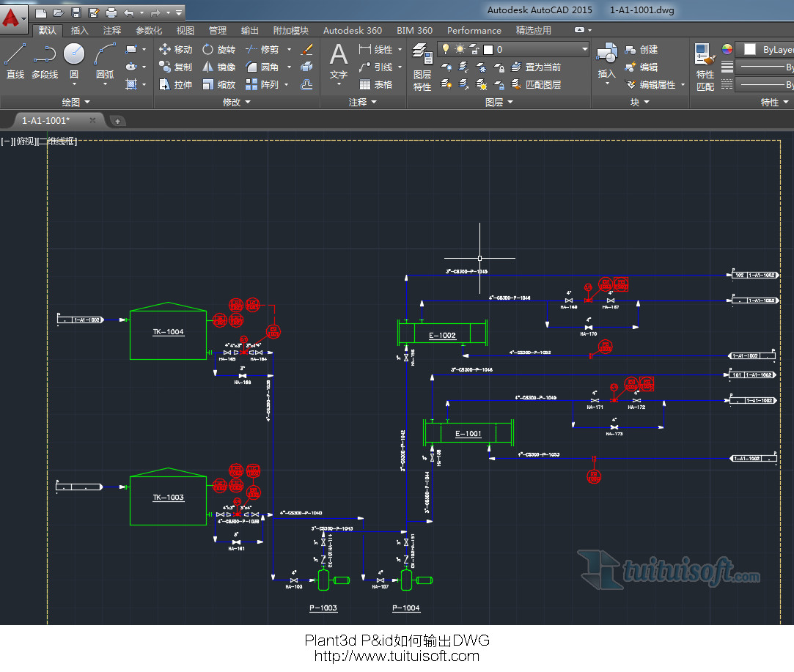Click the Move (移动) tool
The height and width of the screenshot is (672, 794).
coord(176,49)
